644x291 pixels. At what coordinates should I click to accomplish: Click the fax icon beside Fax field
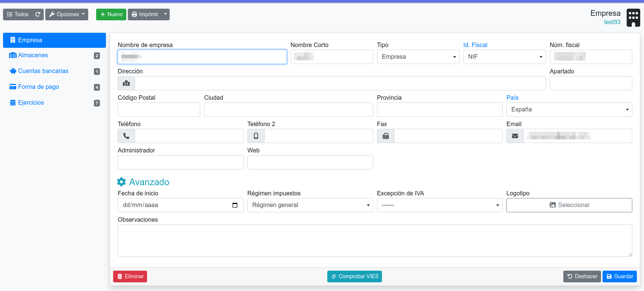(x=386, y=136)
